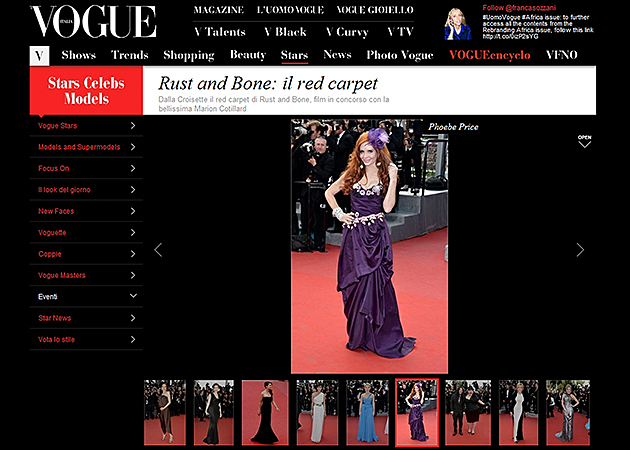The image size is (630, 450).
Task: Click Franca Sozzani's Twitter avatar
Action: 458,22
